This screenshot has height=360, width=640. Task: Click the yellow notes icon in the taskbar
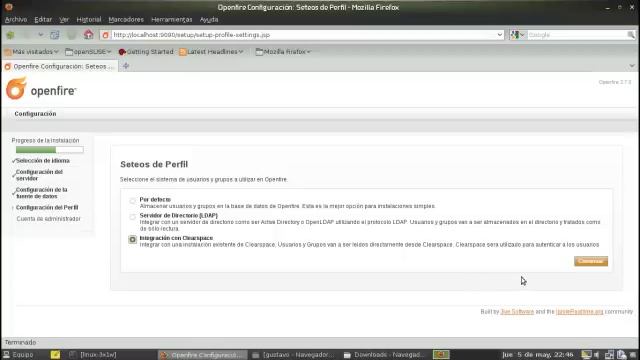[55, 355]
